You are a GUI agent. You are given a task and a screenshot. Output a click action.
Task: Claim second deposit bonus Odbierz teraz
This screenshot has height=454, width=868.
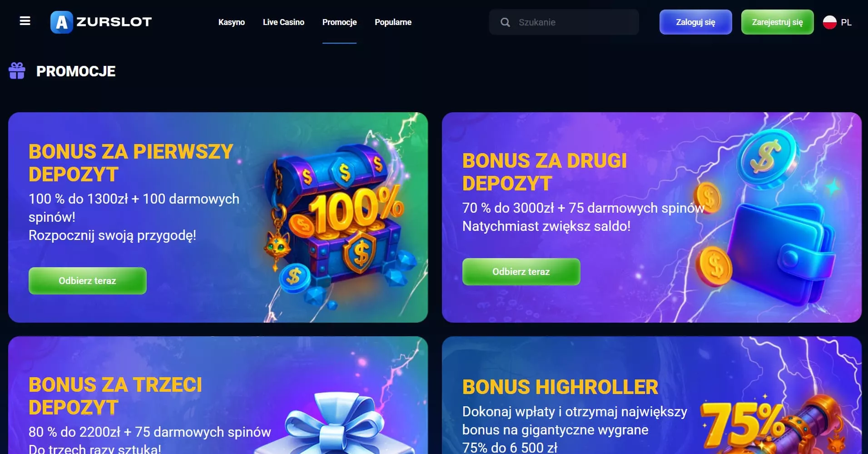[x=521, y=271]
